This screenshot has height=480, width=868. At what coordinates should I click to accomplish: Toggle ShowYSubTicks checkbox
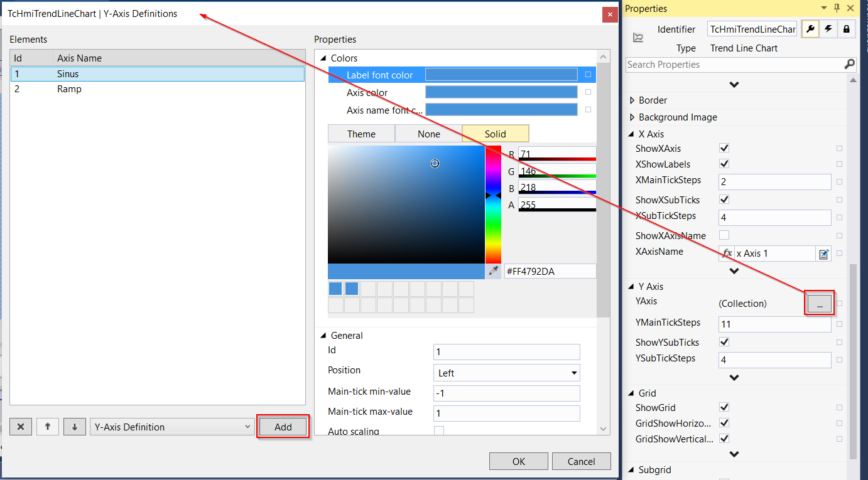pyautogui.click(x=724, y=342)
